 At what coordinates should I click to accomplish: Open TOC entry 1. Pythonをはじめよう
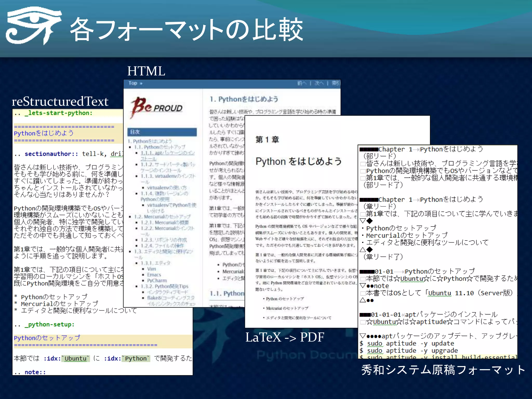tap(150, 141)
